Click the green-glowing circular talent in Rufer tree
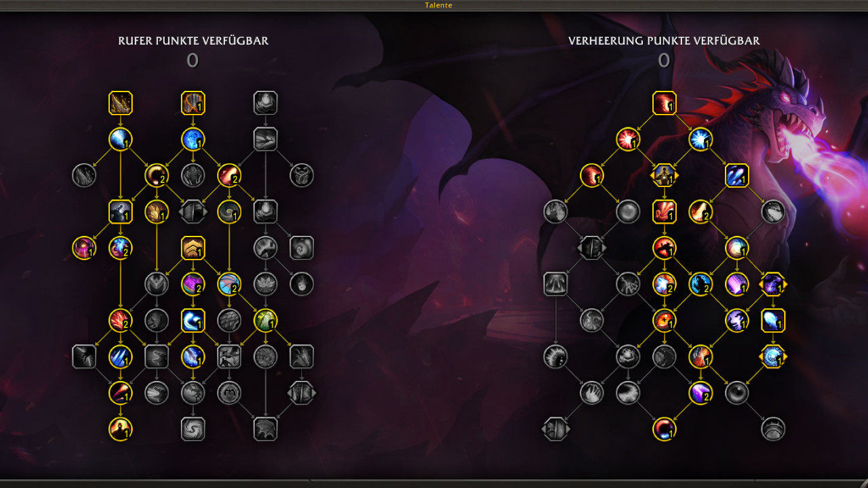 point(265,320)
